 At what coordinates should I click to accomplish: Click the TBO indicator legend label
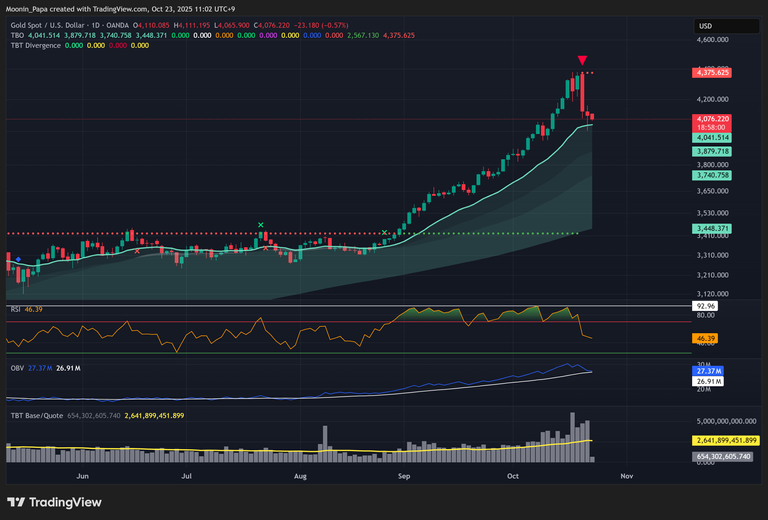[x=17, y=35]
